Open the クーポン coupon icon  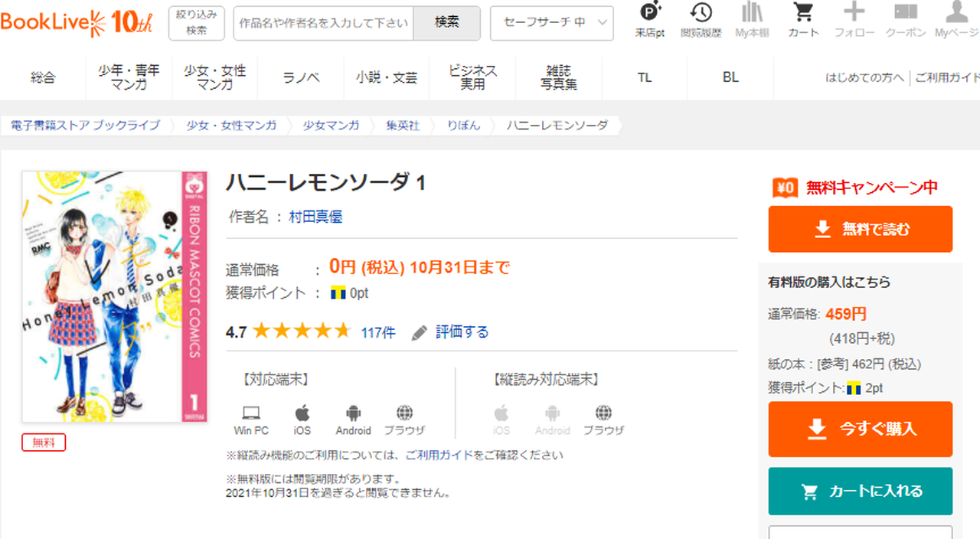click(x=906, y=14)
